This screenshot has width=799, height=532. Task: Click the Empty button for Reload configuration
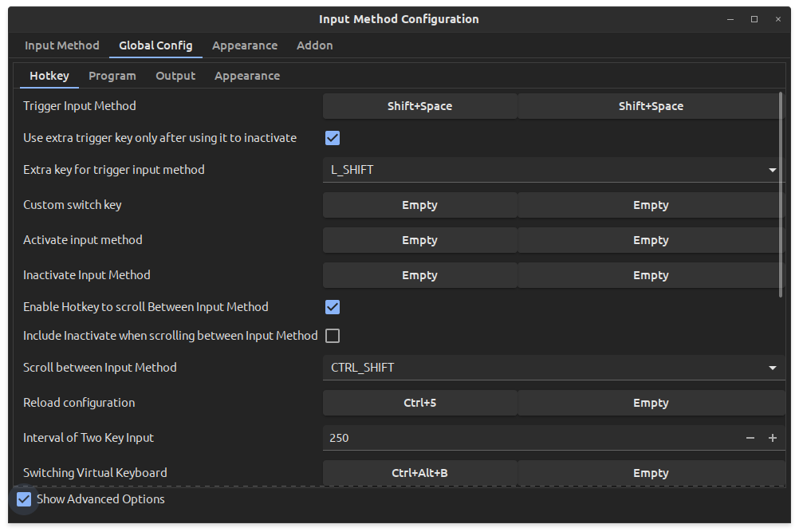(x=651, y=403)
